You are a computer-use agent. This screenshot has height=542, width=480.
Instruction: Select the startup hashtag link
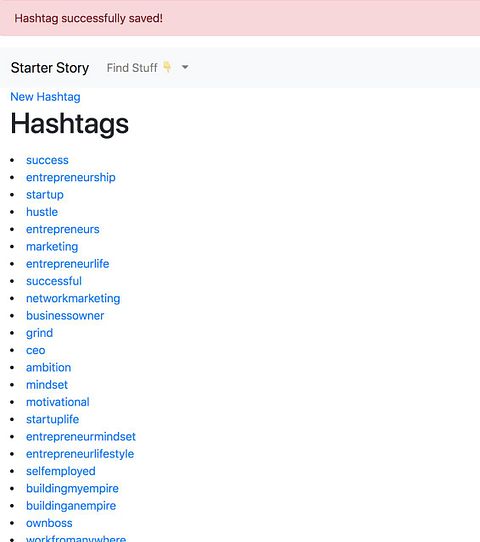coord(45,195)
